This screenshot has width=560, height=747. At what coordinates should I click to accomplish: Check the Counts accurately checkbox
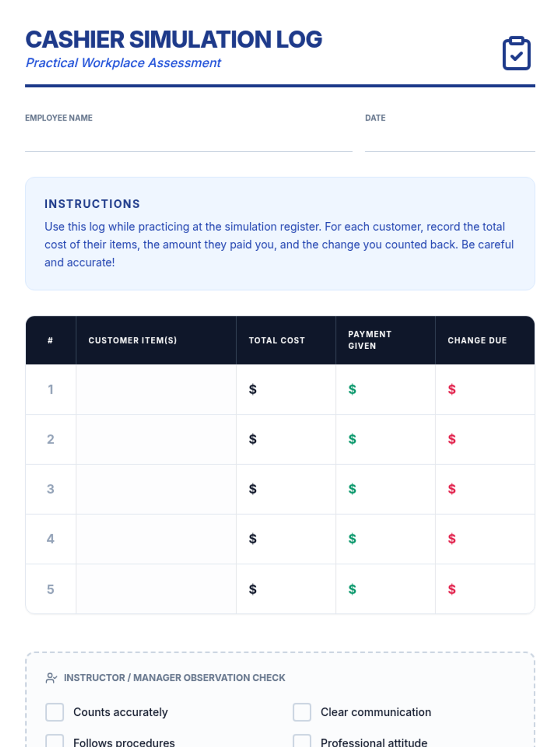point(55,712)
